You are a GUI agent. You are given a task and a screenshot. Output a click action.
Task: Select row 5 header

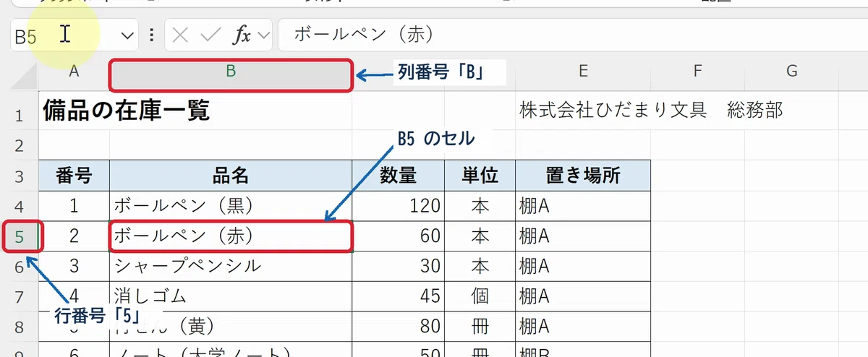point(20,236)
